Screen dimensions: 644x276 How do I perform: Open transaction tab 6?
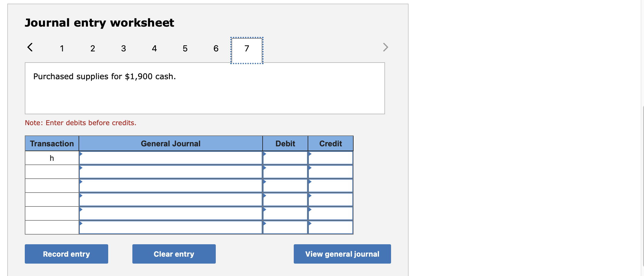[x=216, y=48]
